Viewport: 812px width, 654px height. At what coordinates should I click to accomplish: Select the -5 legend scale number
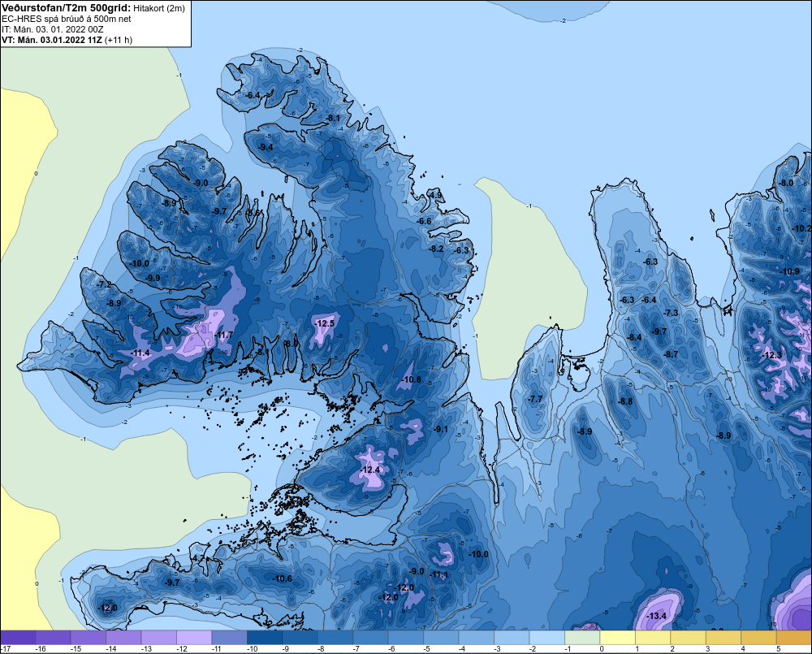pos(427,649)
